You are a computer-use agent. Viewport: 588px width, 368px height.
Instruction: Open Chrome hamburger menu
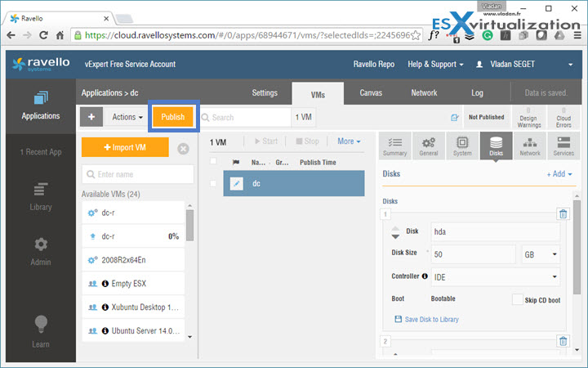(577, 35)
